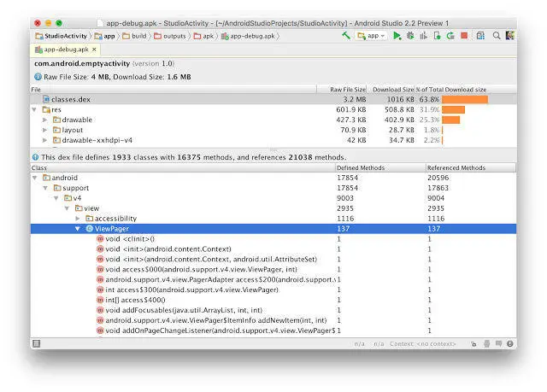Click StudioActivity in the breadcrumb bar
547x392 pixels.
pyautogui.click(x=61, y=36)
